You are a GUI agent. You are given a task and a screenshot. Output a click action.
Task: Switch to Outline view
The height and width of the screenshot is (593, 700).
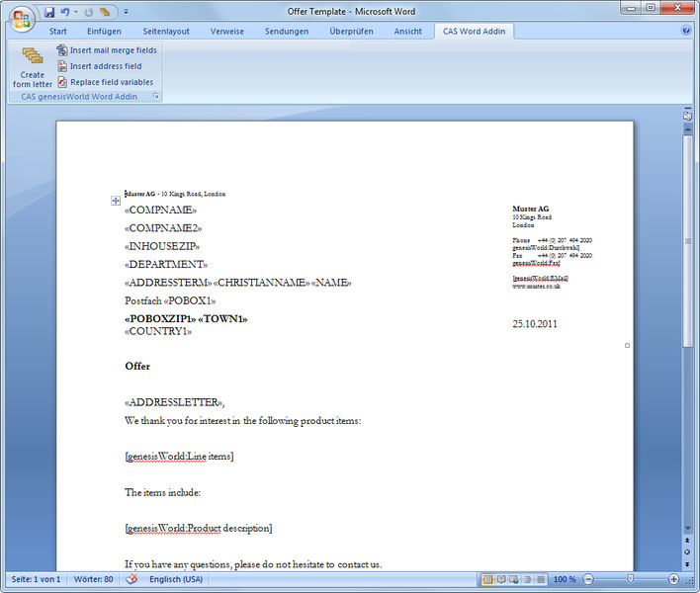[527, 579]
